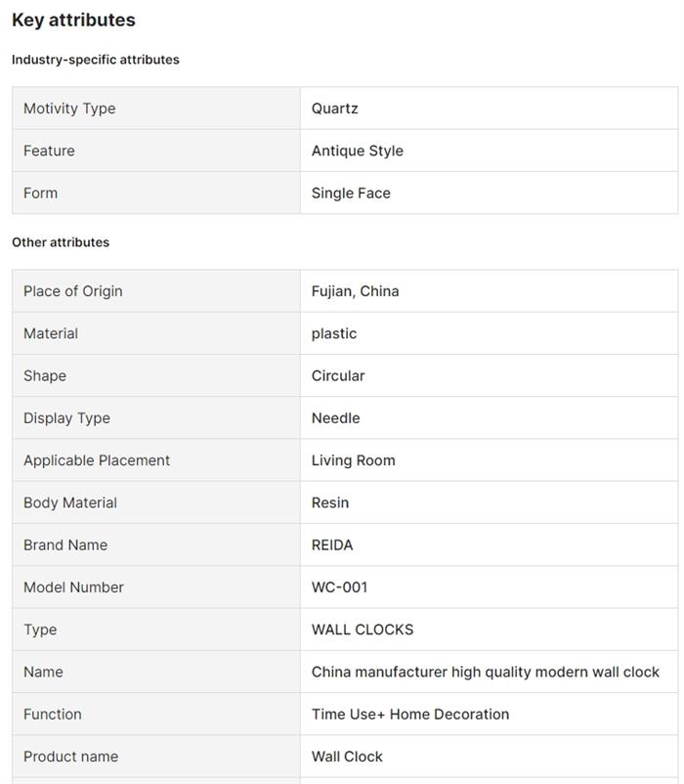Select the Antique Style feature value
The width and height of the screenshot is (684, 784).
coord(358,151)
